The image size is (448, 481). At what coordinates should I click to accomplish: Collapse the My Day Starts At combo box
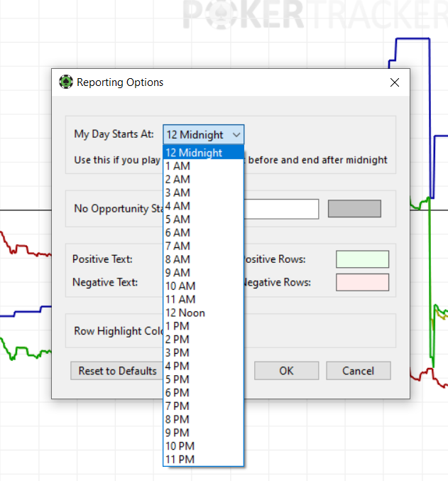click(204, 134)
